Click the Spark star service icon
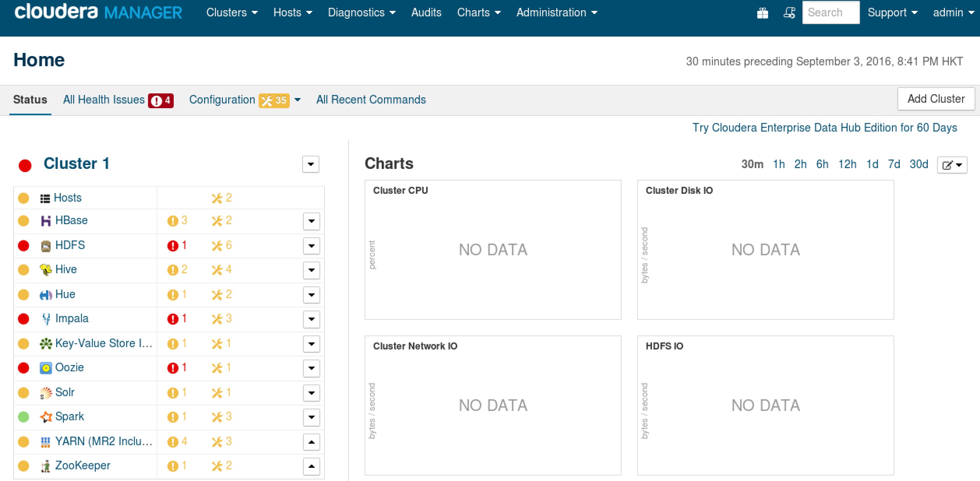980x481 pixels. tap(46, 417)
